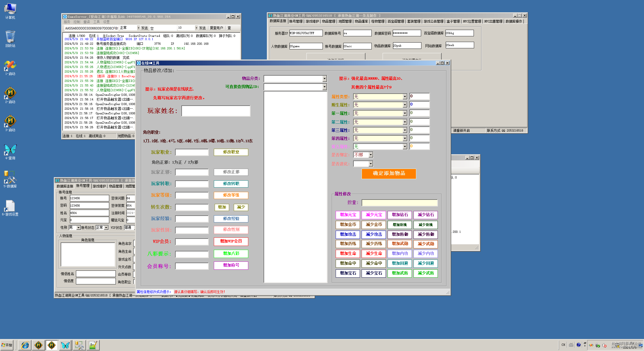Focus the 数量 input field
644x351 pixels.
[400, 203]
